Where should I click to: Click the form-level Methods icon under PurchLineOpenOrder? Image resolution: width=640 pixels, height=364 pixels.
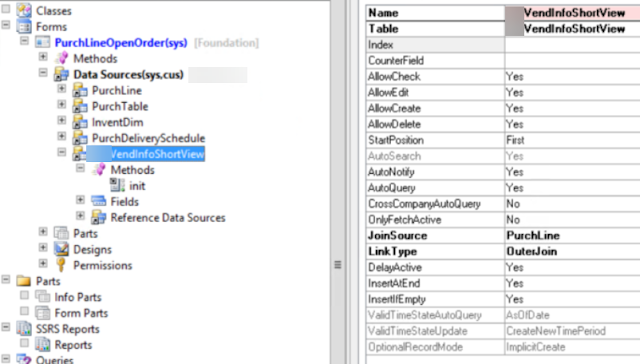tap(61, 58)
